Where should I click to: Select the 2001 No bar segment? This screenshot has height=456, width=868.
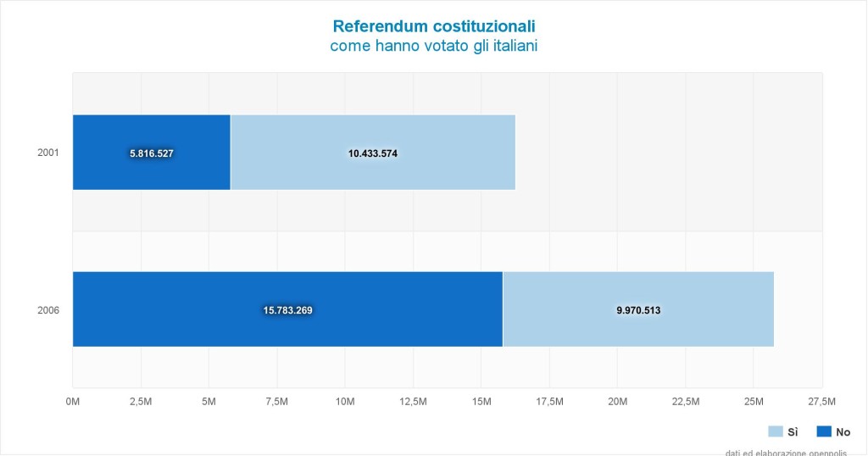pyautogui.click(x=152, y=153)
